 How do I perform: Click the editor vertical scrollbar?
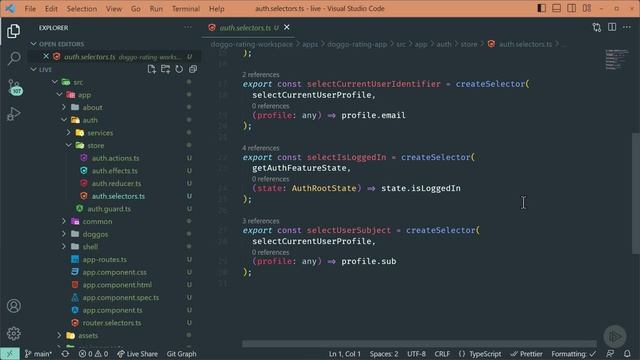[636, 193]
